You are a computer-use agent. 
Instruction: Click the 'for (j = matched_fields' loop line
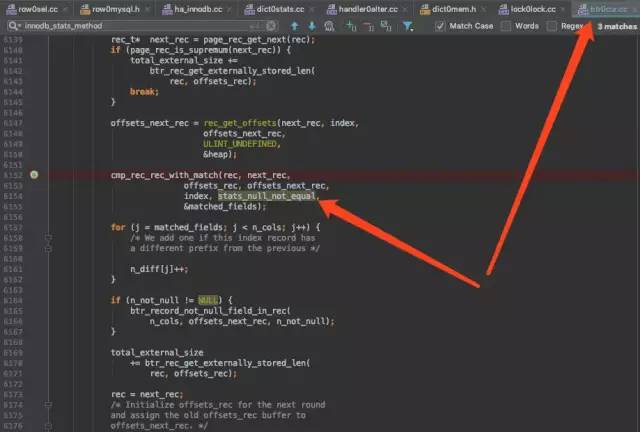pos(216,227)
